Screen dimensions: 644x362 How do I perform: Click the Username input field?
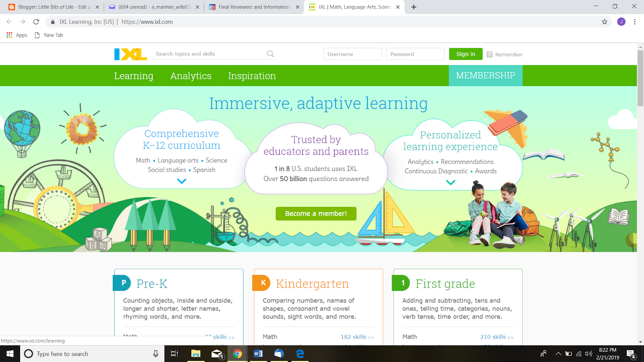point(352,53)
